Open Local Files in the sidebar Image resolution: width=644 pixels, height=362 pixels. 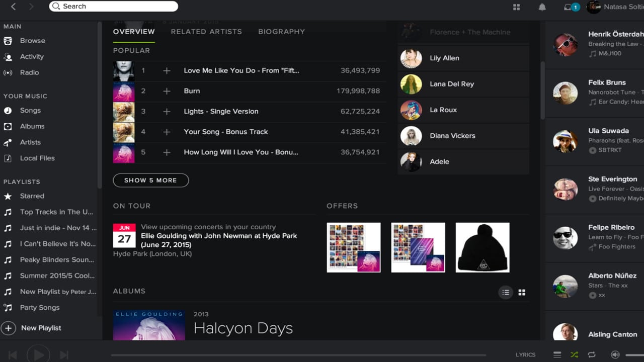tap(37, 158)
